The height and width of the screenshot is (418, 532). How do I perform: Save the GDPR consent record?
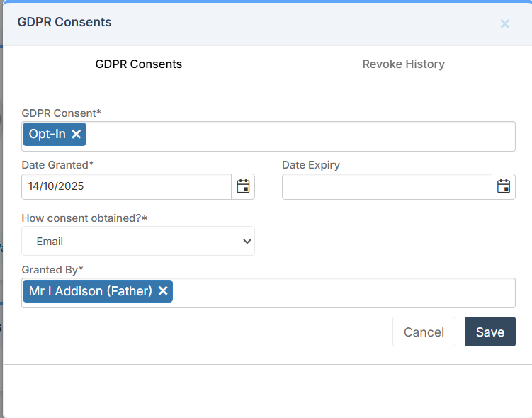tap(489, 332)
